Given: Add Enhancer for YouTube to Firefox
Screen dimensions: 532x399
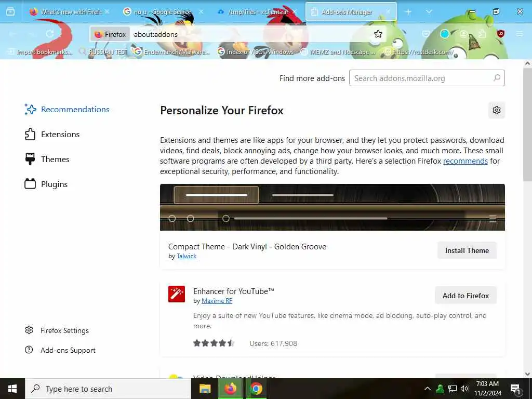Looking at the screenshot, I should [465, 296].
